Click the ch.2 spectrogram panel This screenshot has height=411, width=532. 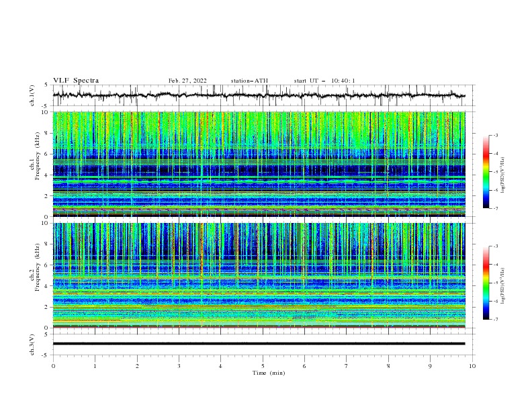(259, 275)
